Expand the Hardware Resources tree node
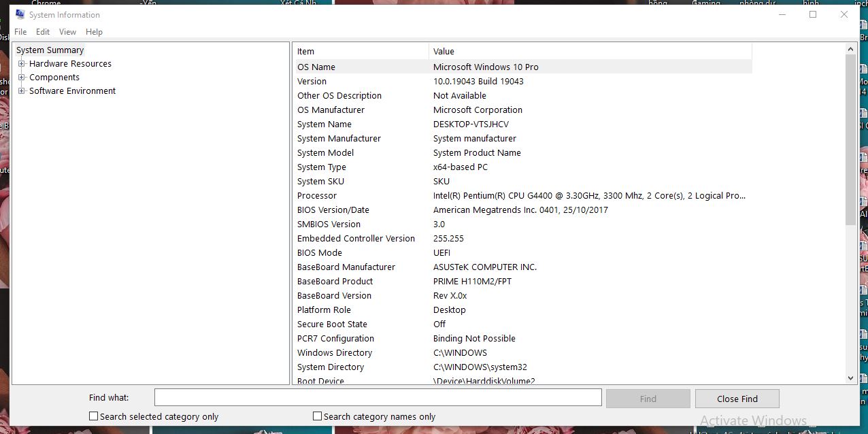 [22, 64]
